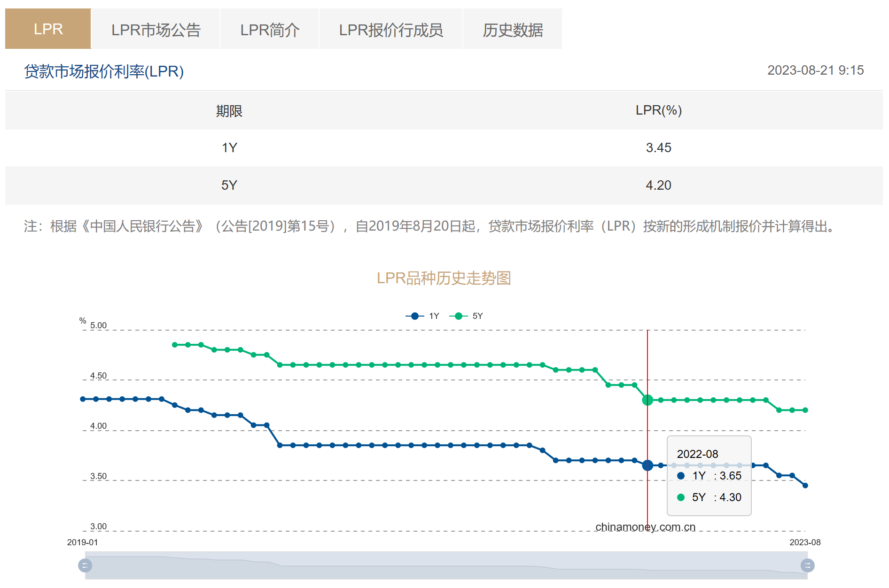This screenshot has width=889, height=588.
Task: Click the highlighted 1Y point at 2022-08
Action: click(647, 465)
